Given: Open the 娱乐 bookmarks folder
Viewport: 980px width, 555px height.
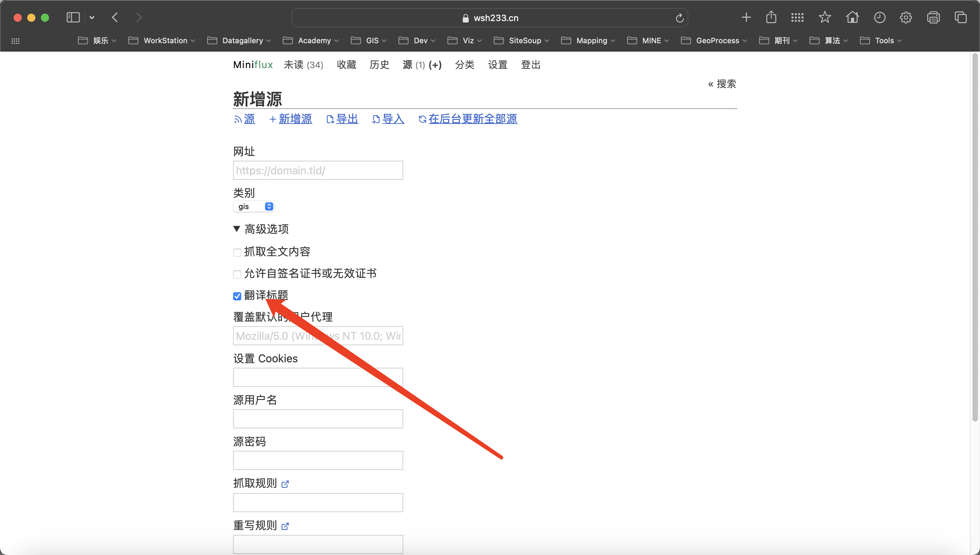Looking at the screenshot, I should click(97, 41).
